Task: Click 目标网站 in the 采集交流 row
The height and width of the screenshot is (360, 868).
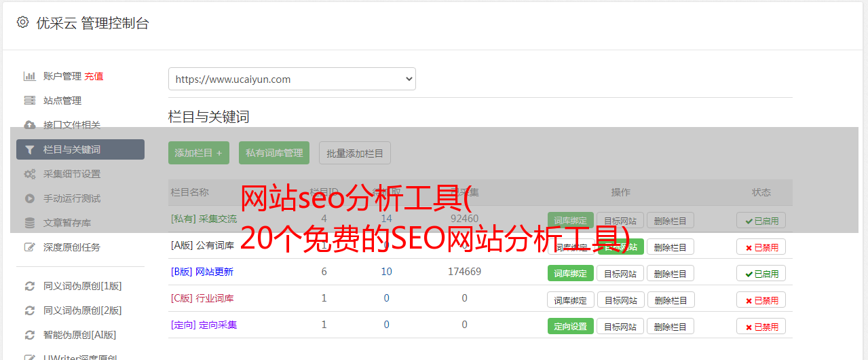Action: (620, 220)
